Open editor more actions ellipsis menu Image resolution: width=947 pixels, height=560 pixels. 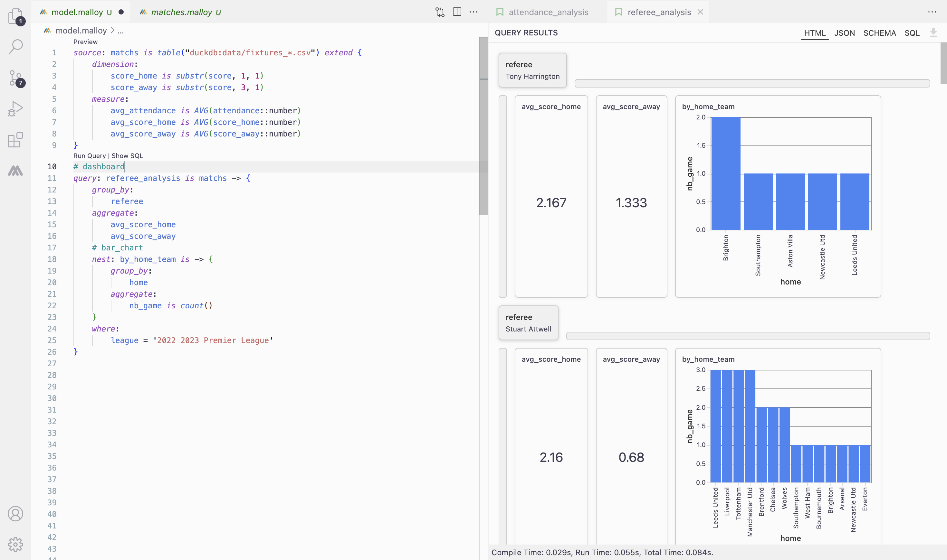point(473,12)
